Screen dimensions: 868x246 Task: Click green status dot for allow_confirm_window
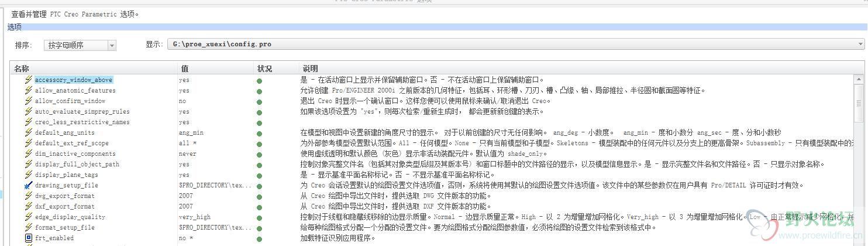click(259, 101)
